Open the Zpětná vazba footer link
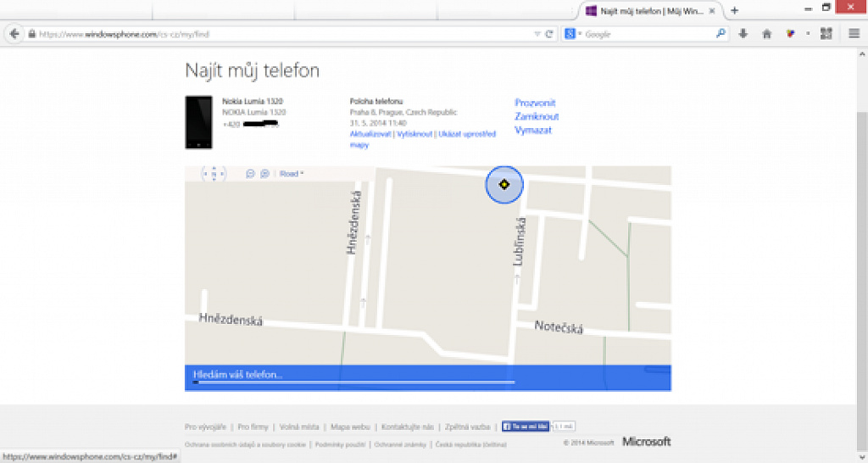Screen dimensions: 868x463 tap(467, 427)
